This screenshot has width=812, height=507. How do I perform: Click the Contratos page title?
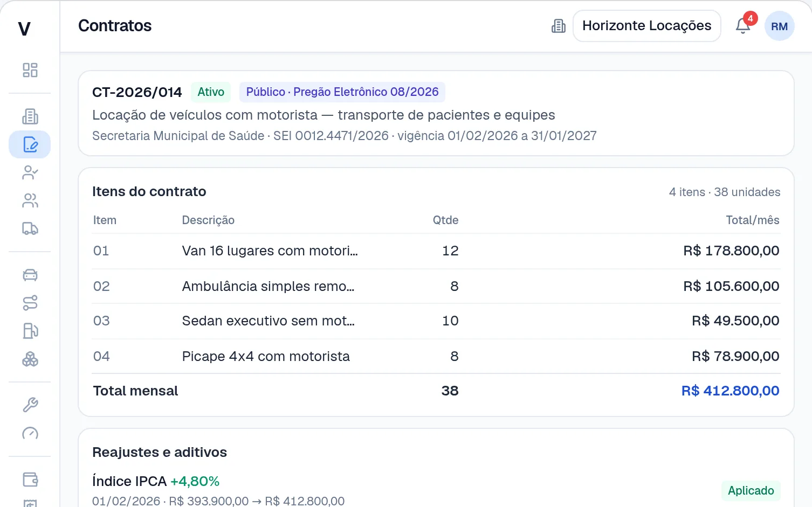115,26
